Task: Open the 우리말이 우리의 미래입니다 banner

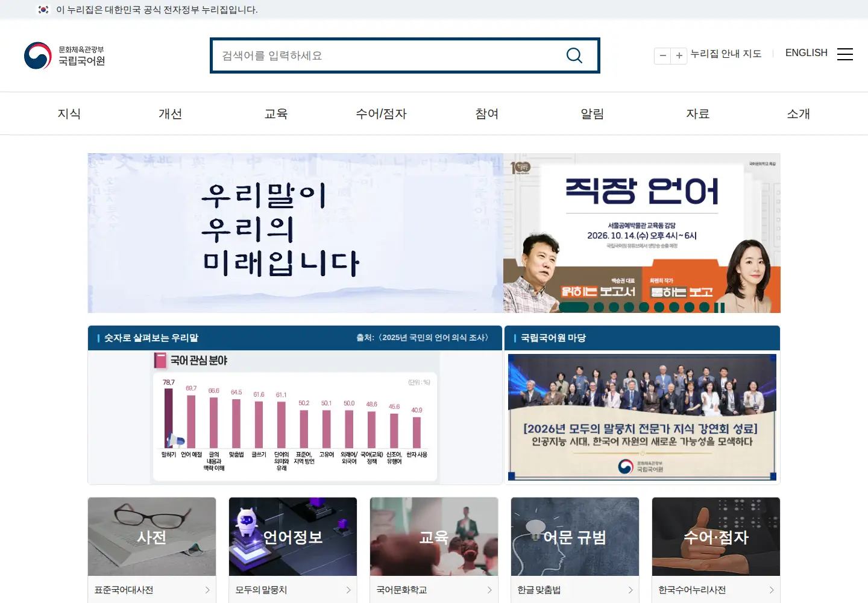Action: pyautogui.click(x=295, y=233)
